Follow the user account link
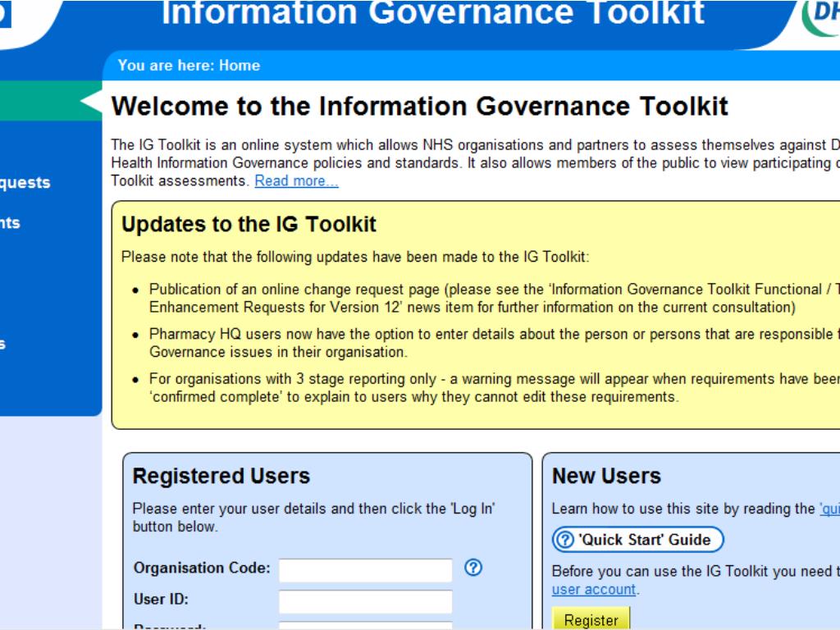Screen dimensions: 840x630 [594, 589]
